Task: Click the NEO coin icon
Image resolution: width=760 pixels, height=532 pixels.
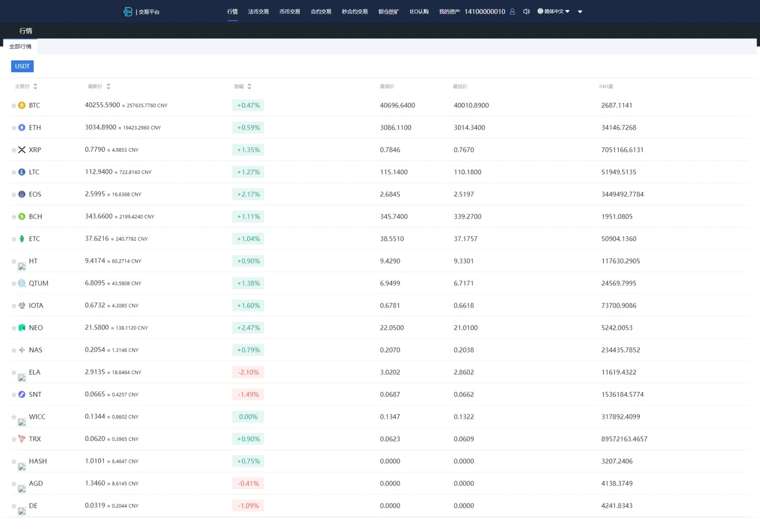Action: (x=22, y=328)
